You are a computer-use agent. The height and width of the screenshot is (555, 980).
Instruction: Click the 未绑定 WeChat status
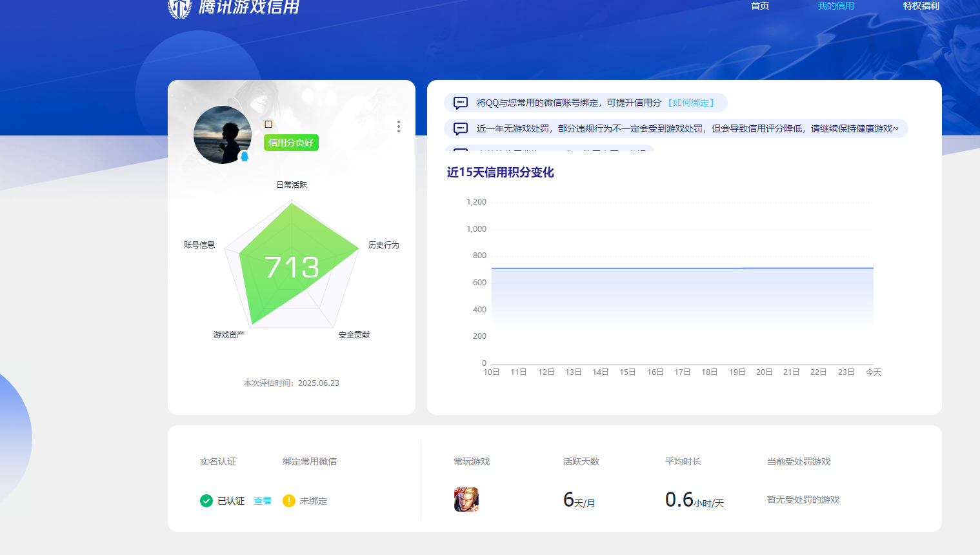point(314,501)
